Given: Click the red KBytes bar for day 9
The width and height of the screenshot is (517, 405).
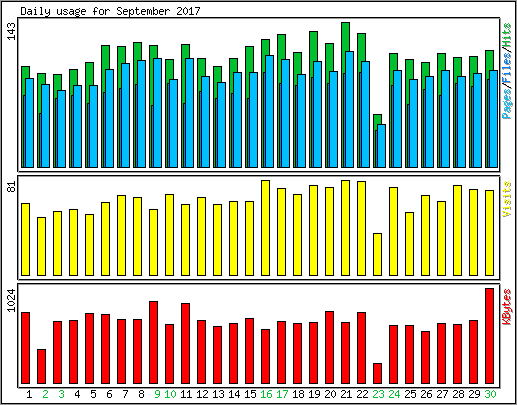Looking at the screenshot, I should point(153,342).
